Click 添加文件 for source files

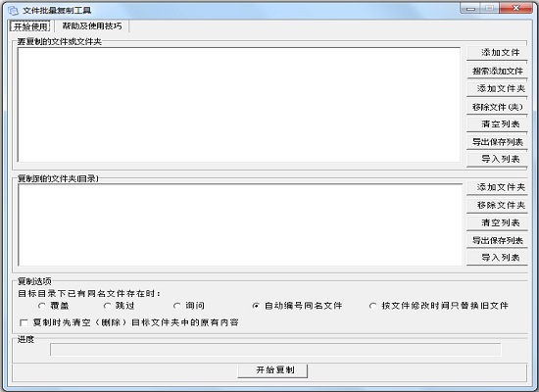tap(497, 53)
